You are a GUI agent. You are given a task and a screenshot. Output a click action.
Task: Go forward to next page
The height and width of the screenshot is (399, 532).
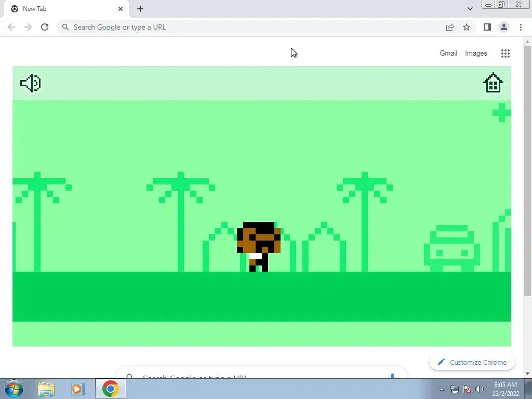28,27
